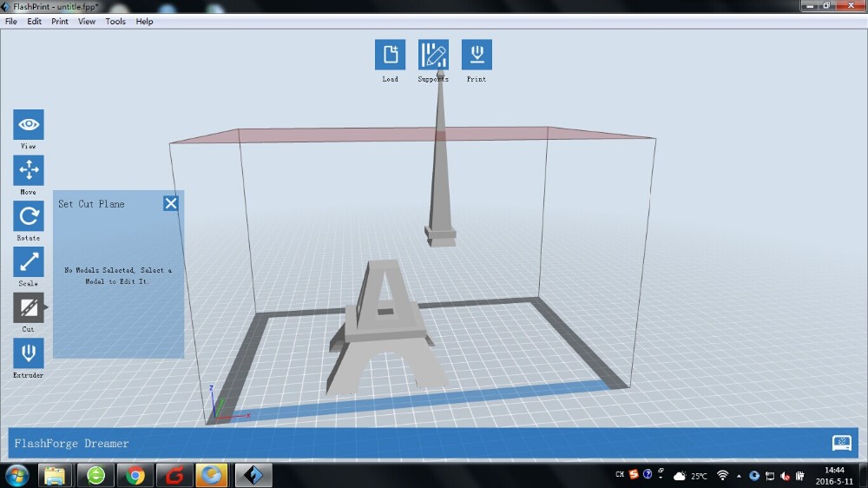Expand the Tools menu
The height and width of the screenshot is (488, 868).
tap(115, 22)
